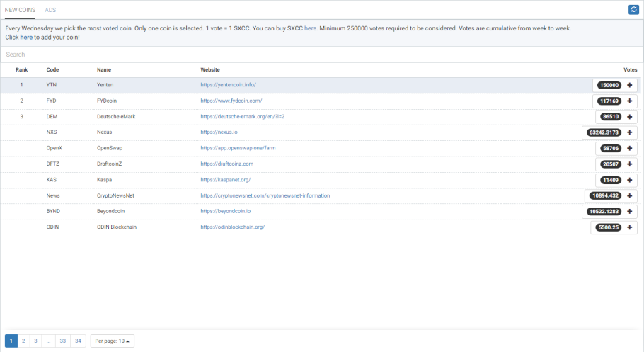Click the CryptoNewsNet name cell
This screenshot has width=644, height=352.
[x=115, y=195]
